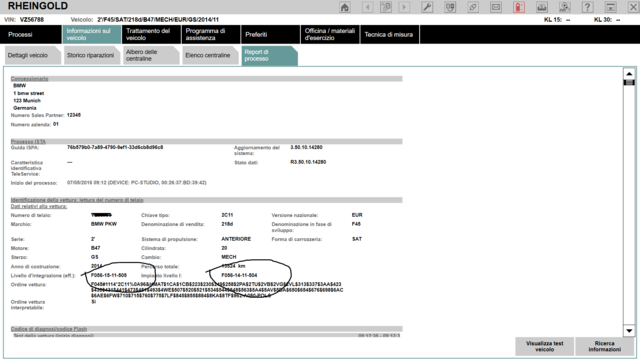Open the mail envelope icon
The width and height of the screenshot is (640, 360).
[x=496, y=7]
